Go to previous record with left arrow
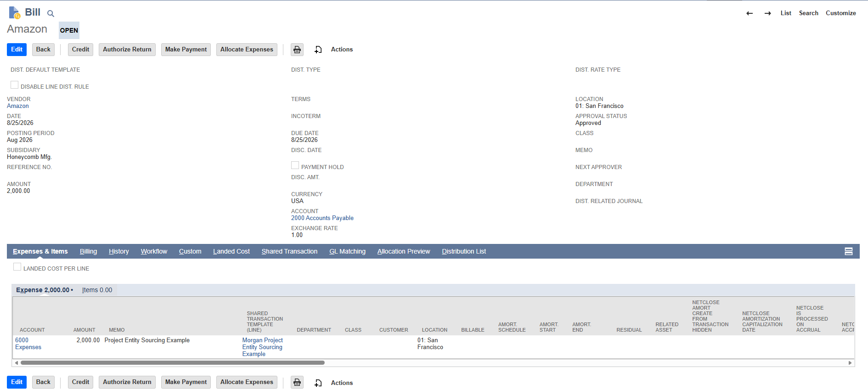This screenshot has width=868, height=390. click(750, 13)
